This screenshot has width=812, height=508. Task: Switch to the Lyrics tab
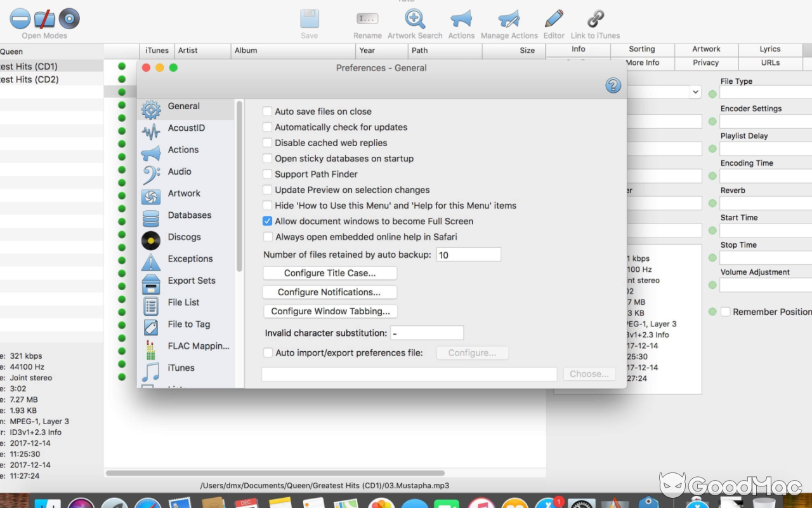(769, 49)
